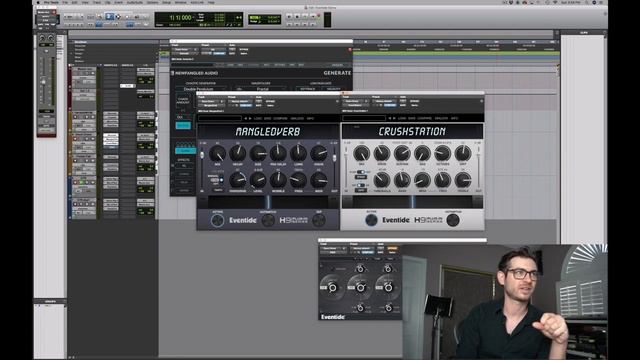Stomp the Hotswitch footswitch on MangledVerb

click(268, 220)
